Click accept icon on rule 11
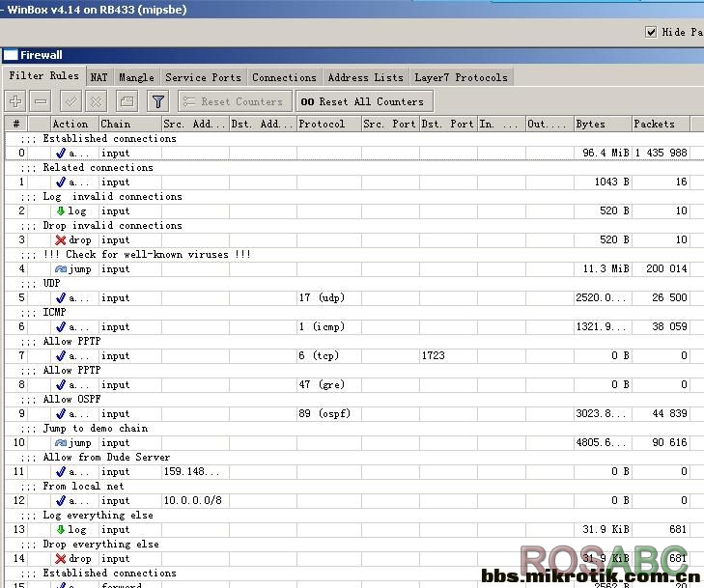Screen dimensions: 704x588 (x=61, y=472)
